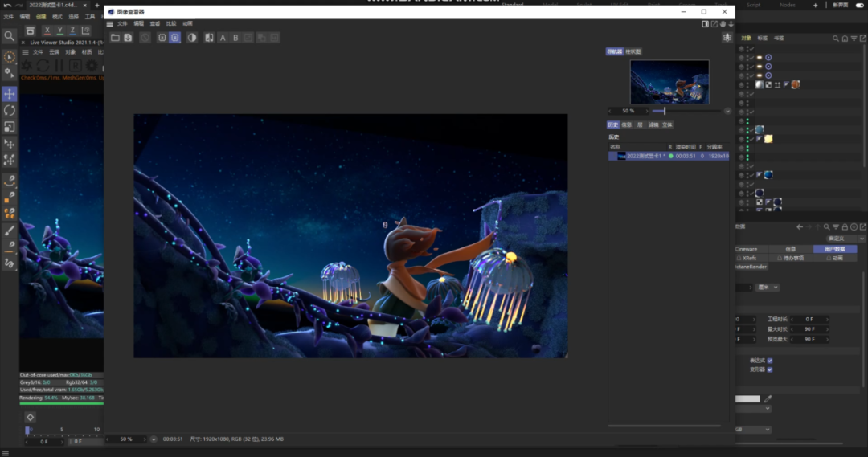Click the timeline playhead marker at frame 0
The width and height of the screenshot is (868, 457).
[27, 430]
